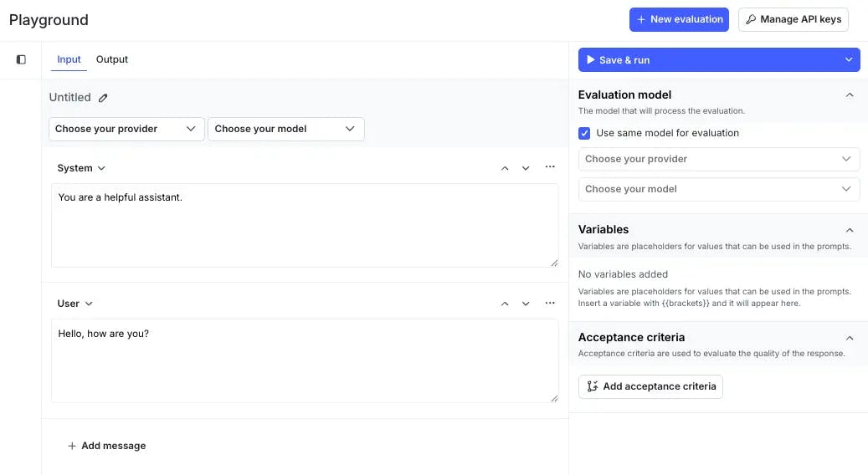Move the User message up with arrow
This screenshot has height=475, width=868.
(505, 304)
